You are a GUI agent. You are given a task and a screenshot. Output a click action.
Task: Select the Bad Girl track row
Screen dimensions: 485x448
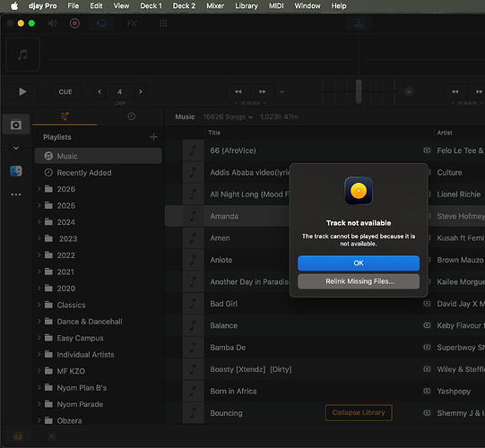pyautogui.click(x=325, y=304)
